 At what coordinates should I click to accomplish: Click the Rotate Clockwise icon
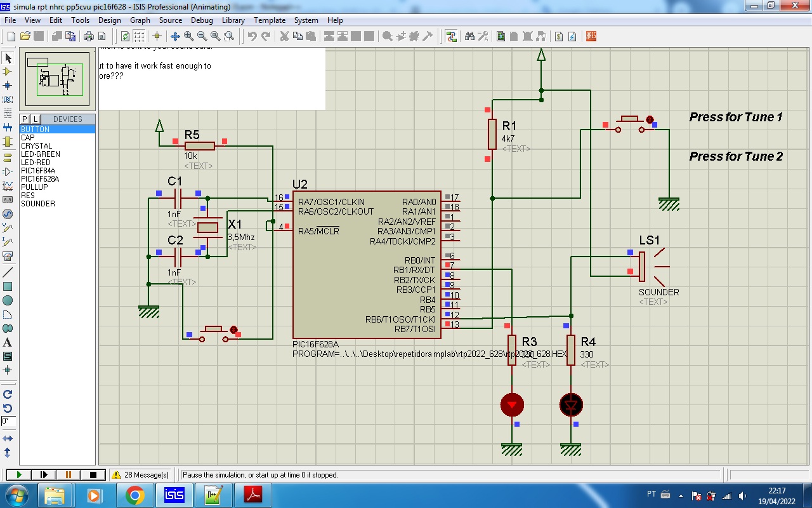click(x=8, y=394)
